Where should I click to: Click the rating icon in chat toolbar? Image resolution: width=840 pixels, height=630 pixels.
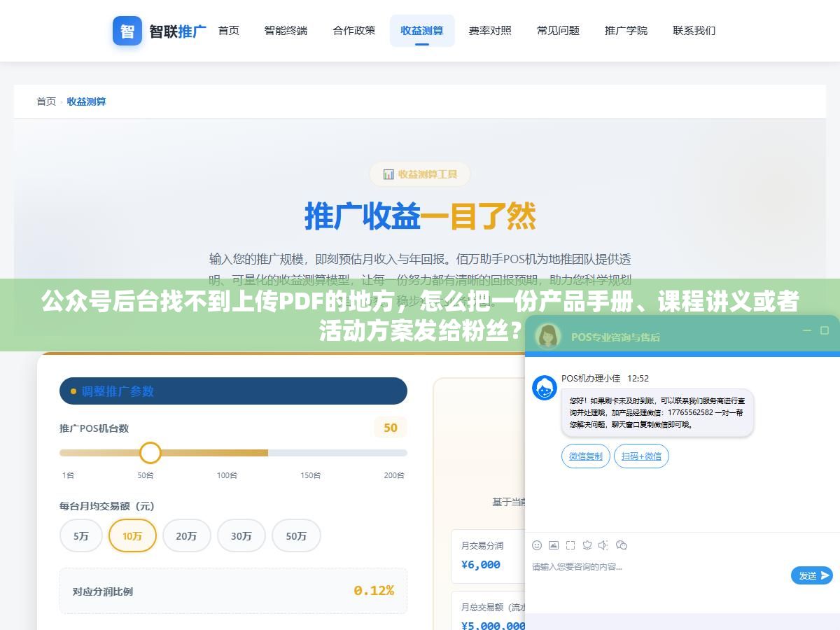[x=587, y=545]
